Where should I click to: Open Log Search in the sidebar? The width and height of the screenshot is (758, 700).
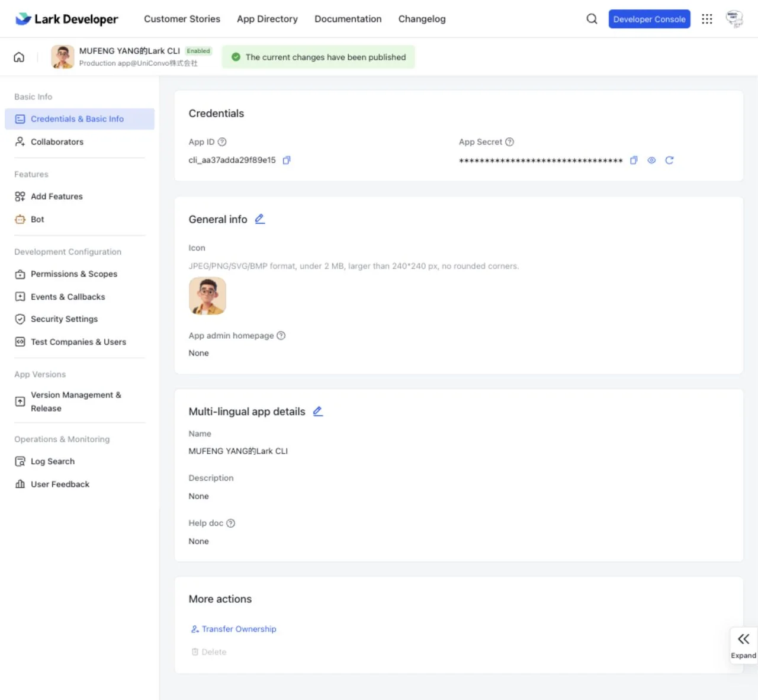(79, 461)
